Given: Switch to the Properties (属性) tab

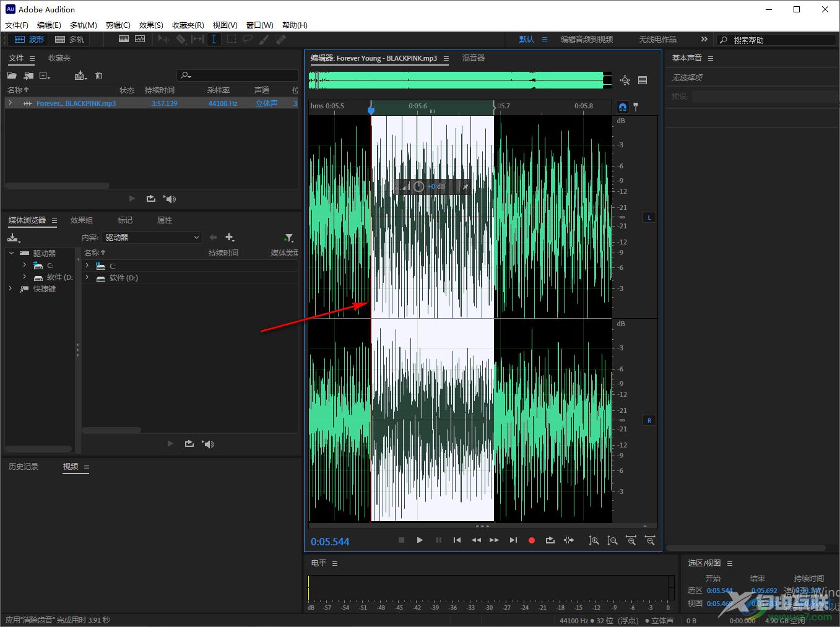Looking at the screenshot, I should 165,220.
